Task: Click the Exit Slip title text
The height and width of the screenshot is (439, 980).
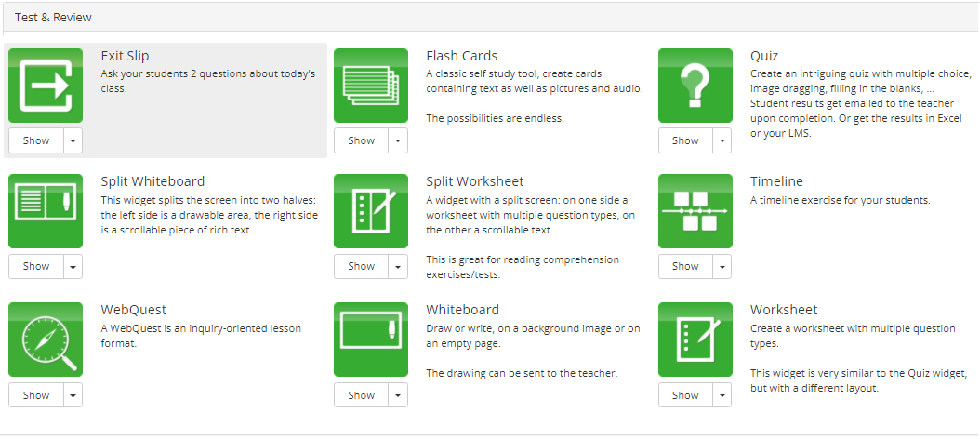Action: click(125, 57)
